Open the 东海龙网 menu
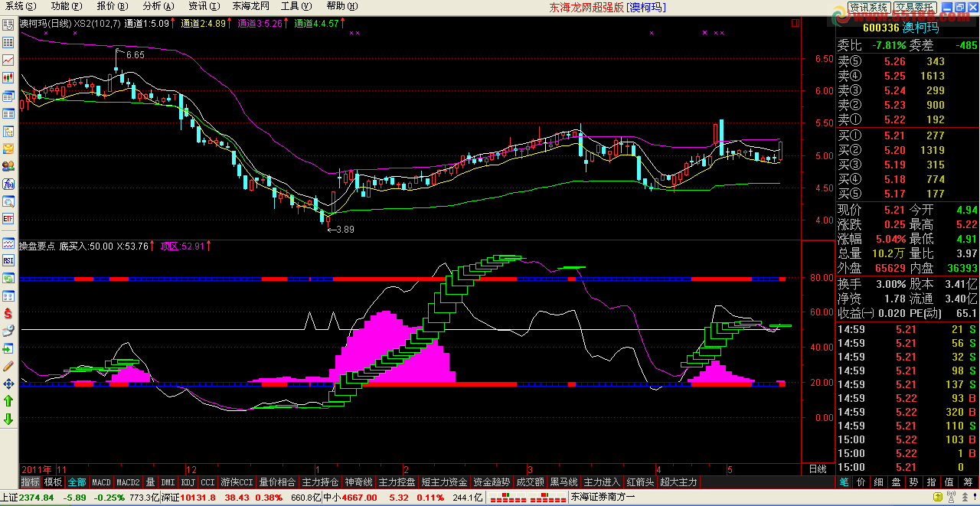The height and width of the screenshot is (506, 980). coord(250,6)
